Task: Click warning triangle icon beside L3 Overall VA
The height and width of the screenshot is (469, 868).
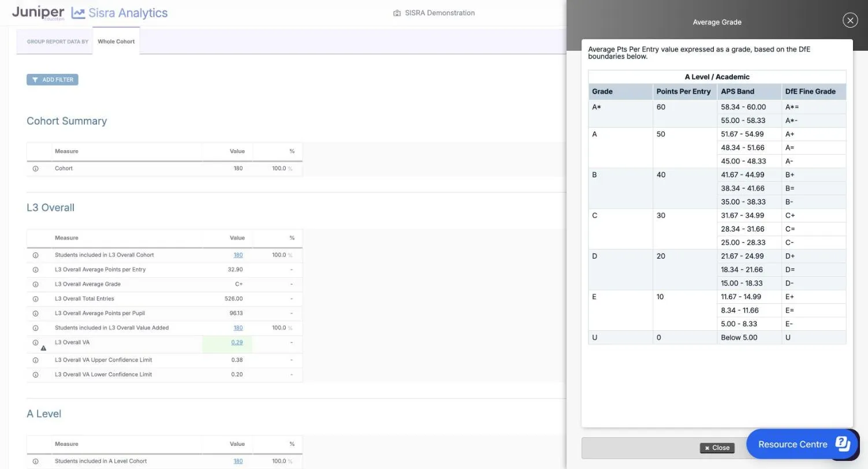Action: tap(43, 348)
